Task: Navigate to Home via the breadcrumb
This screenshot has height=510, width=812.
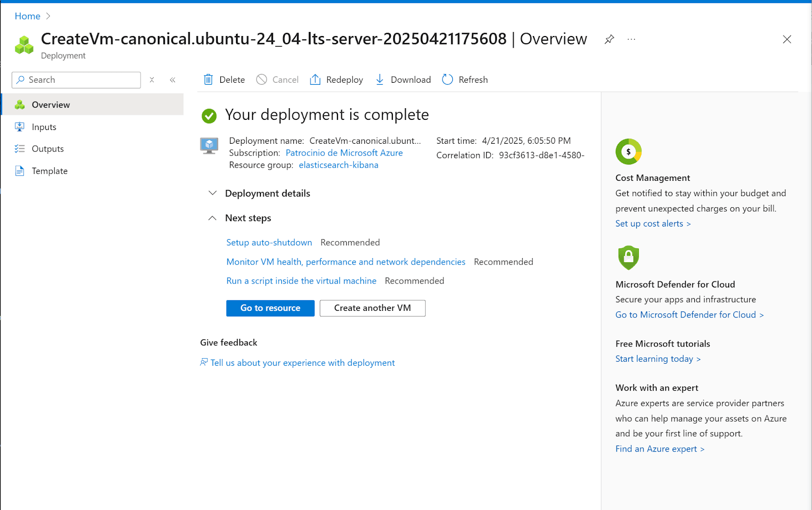Action: click(x=27, y=16)
